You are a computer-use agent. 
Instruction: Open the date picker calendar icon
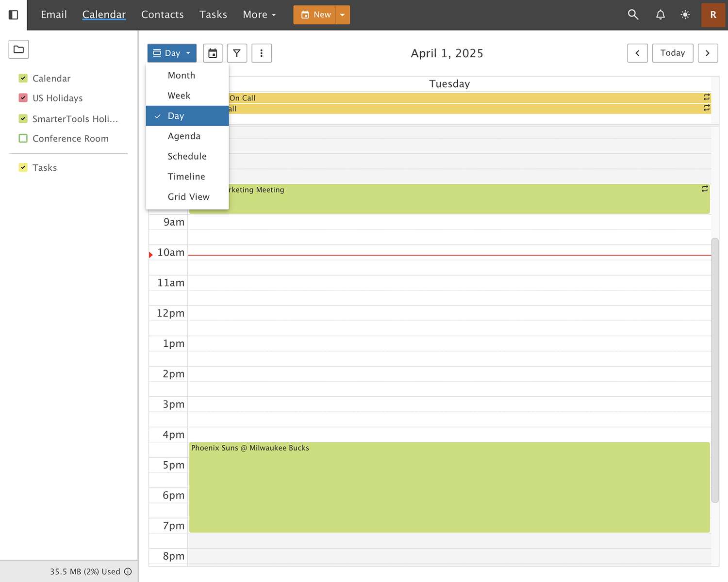coord(213,53)
